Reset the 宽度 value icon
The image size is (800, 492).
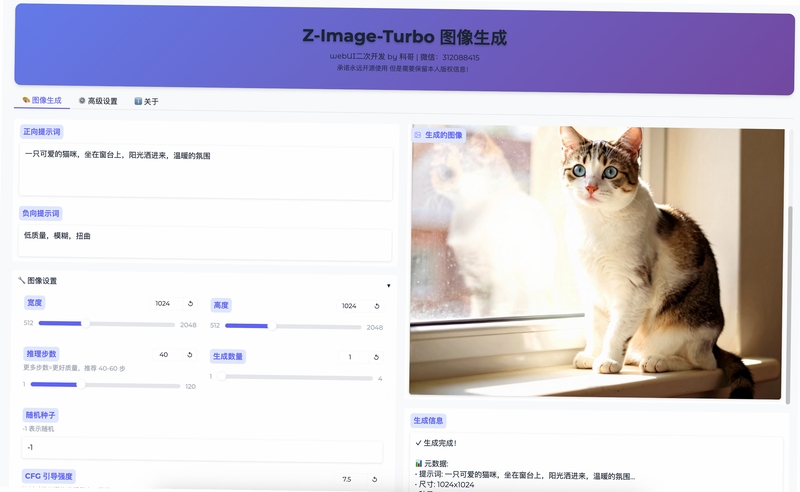(190, 304)
